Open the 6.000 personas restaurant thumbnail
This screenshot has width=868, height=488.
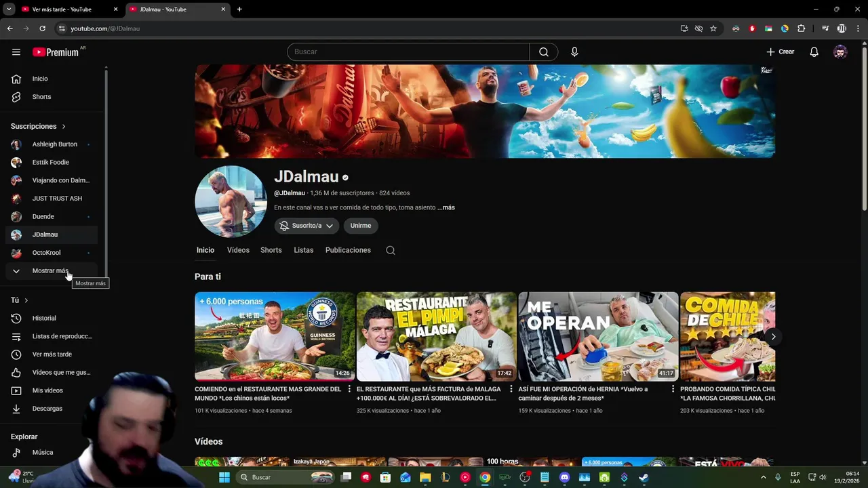click(275, 337)
